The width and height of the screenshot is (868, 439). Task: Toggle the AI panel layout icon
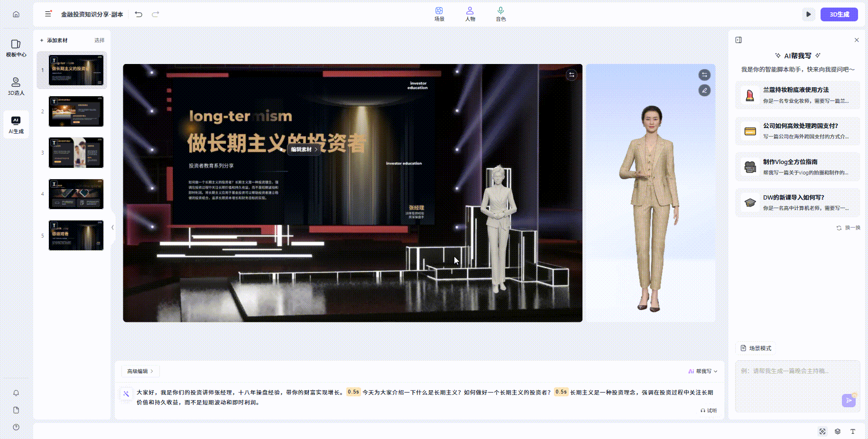click(739, 40)
